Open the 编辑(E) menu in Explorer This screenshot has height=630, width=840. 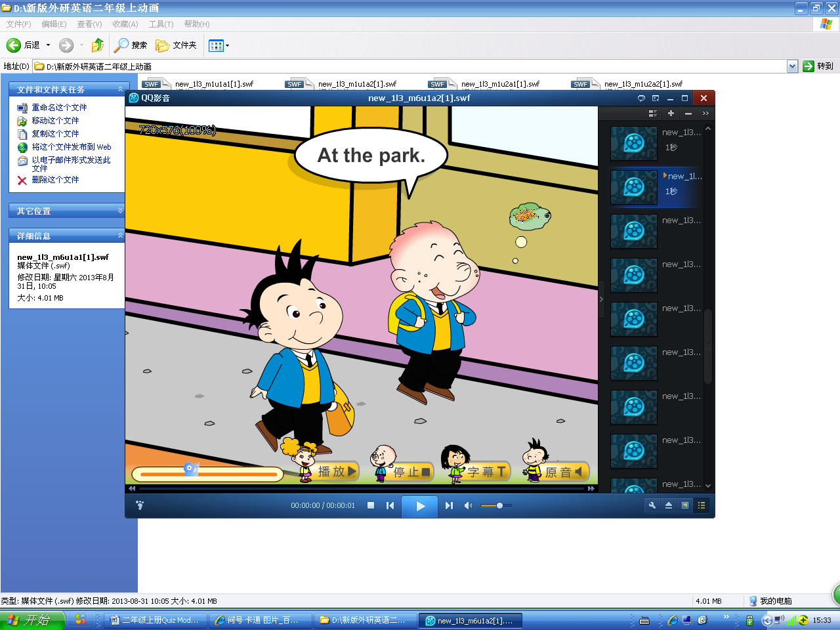[54, 24]
